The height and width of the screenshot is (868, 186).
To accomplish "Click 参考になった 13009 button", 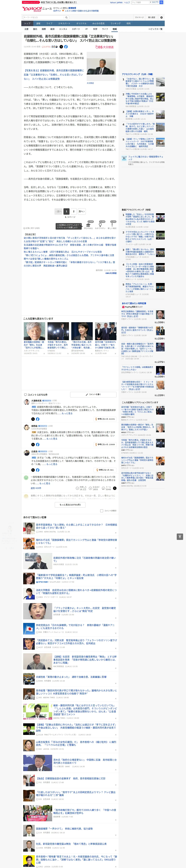I will click(x=105, y=444).
